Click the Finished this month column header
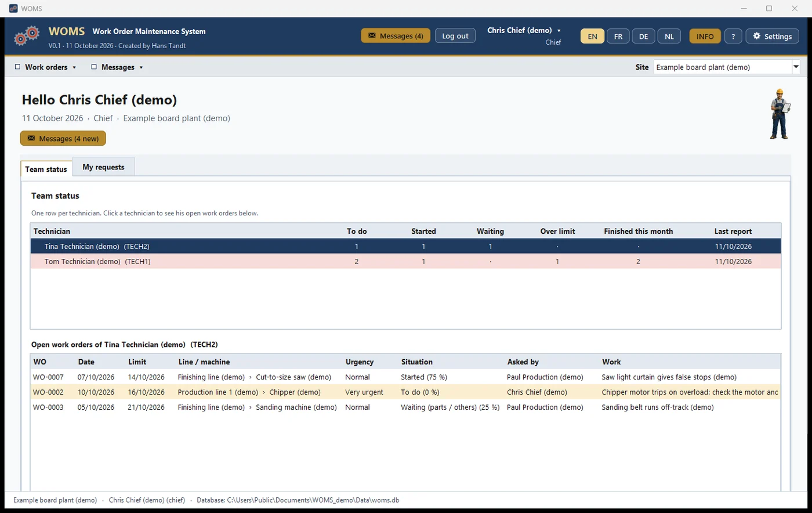The image size is (812, 513). tap(638, 231)
